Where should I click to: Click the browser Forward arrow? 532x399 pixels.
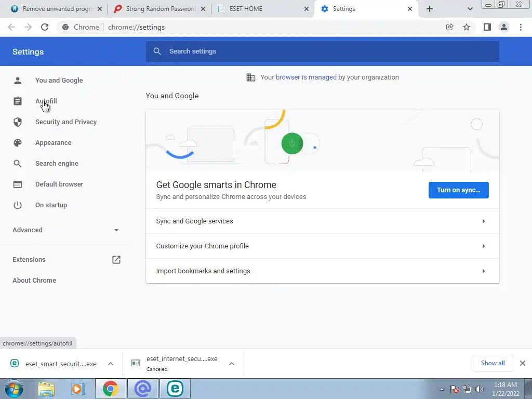pyautogui.click(x=28, y=27)
